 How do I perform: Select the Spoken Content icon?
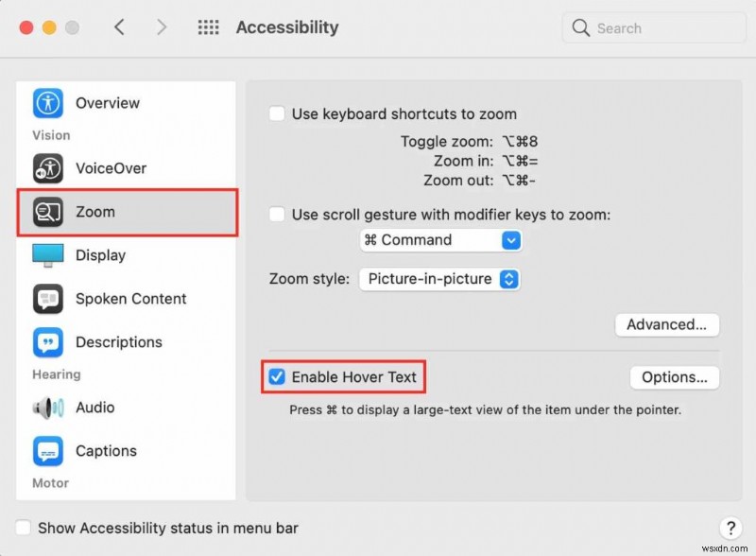tap(47, 299)
